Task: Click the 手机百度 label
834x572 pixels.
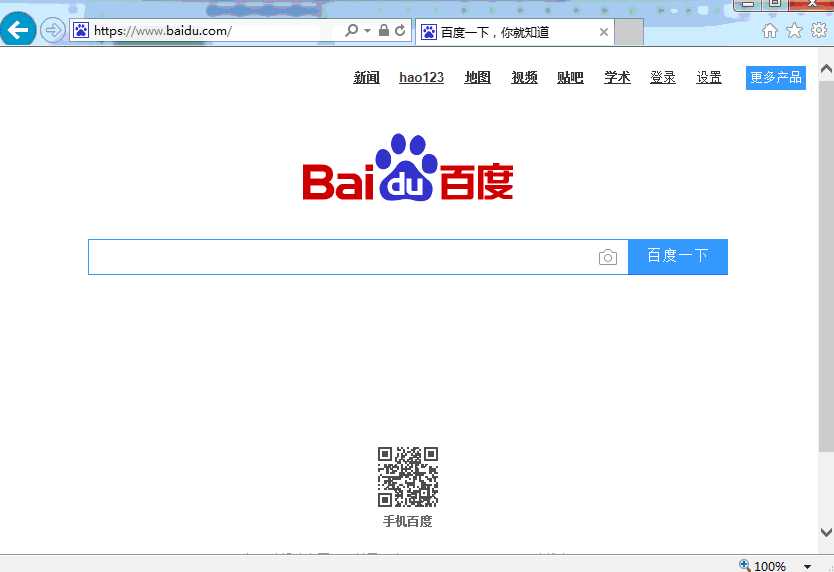Action: pyautogui.click(x=408, y=521)
